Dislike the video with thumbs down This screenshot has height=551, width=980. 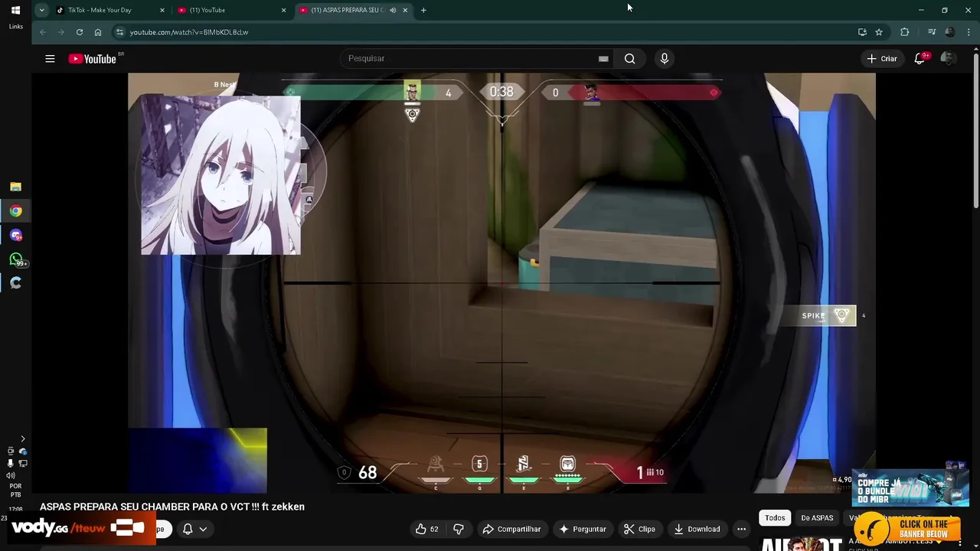(459, 529)
